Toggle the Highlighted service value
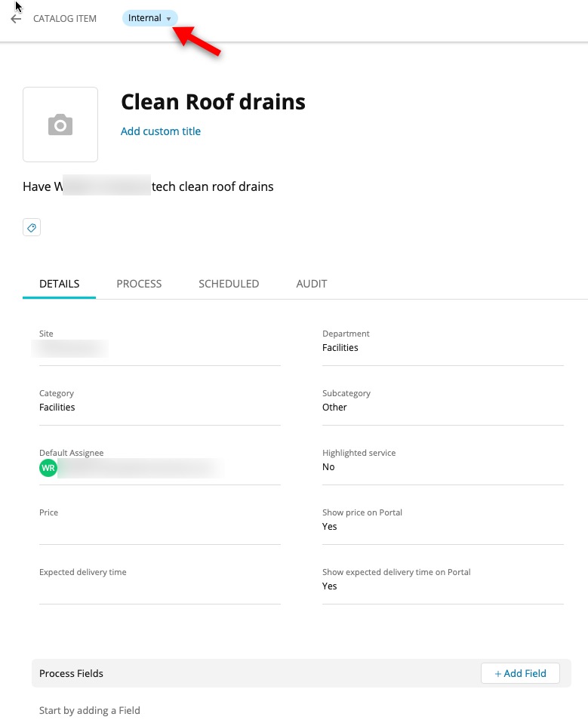Viewport: 588px width, 726px height. [442, 467]
